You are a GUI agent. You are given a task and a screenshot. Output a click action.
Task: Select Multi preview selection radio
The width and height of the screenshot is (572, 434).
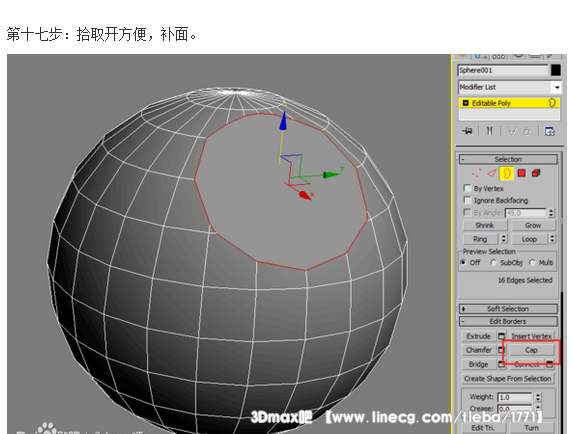(x=532, y=263)
